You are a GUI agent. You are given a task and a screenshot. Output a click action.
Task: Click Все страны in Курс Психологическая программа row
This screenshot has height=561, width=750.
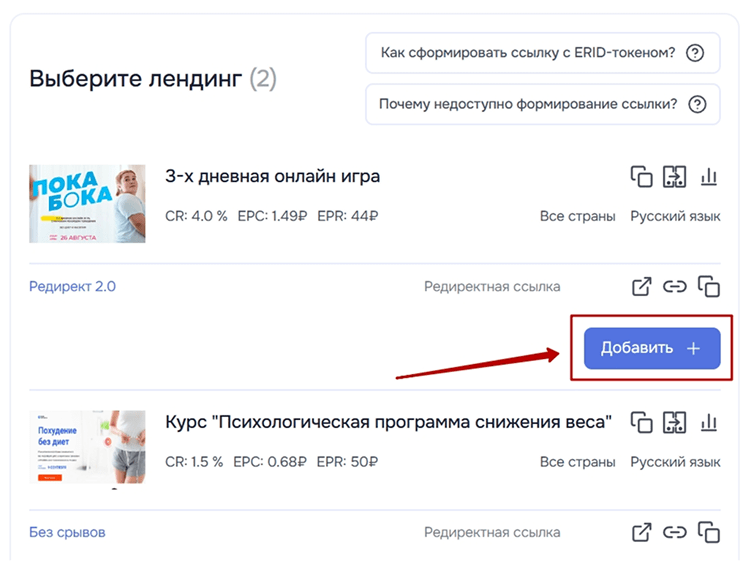(577, 462)
